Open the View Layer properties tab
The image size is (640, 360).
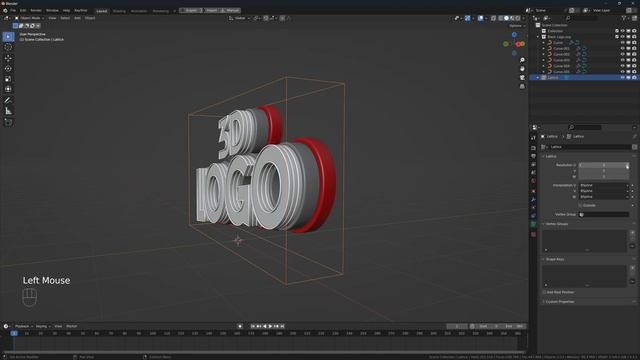coord(533,164)
